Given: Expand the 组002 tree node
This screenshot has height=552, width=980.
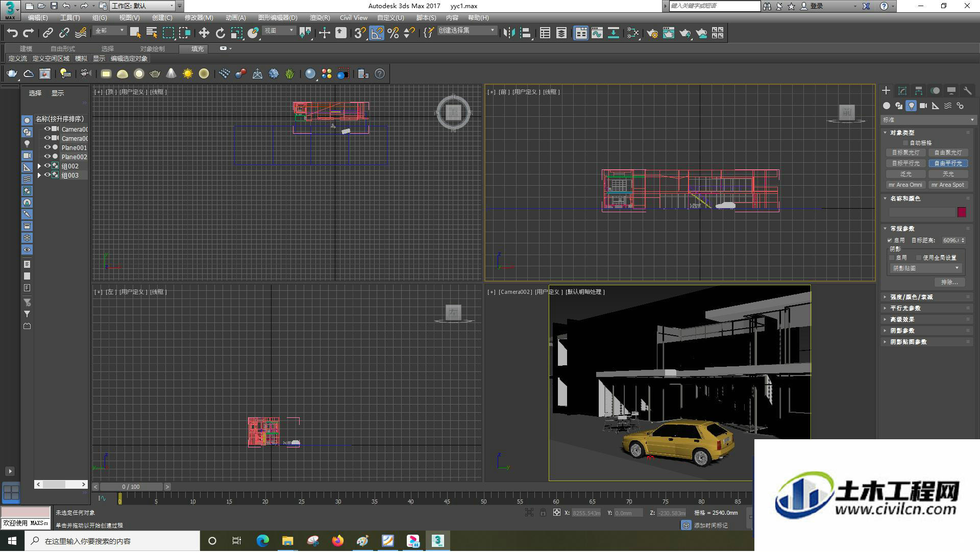Looking at the screenshot, I should (39, 166).
